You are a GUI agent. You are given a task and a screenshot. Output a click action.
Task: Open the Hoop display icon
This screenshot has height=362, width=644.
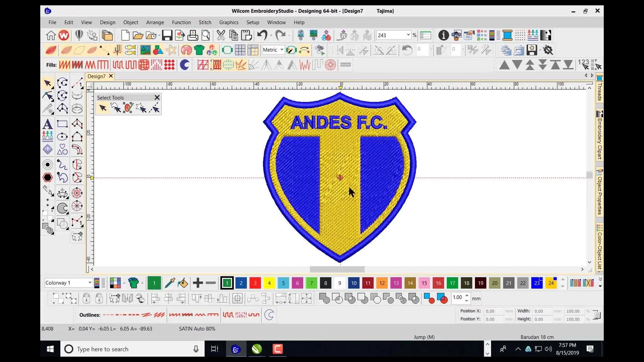[x=227, y=50]
